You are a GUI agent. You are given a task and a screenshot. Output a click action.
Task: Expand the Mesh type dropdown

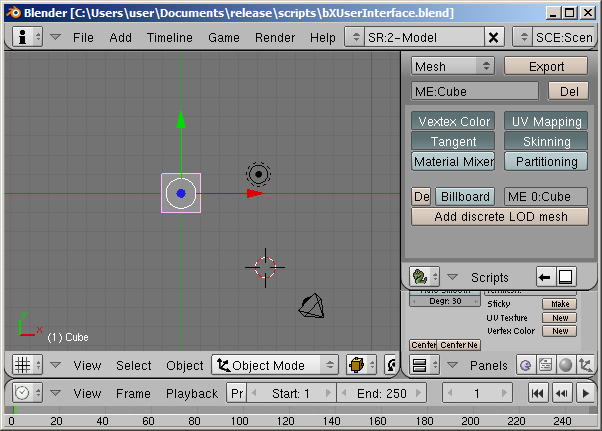pos(453,66)
